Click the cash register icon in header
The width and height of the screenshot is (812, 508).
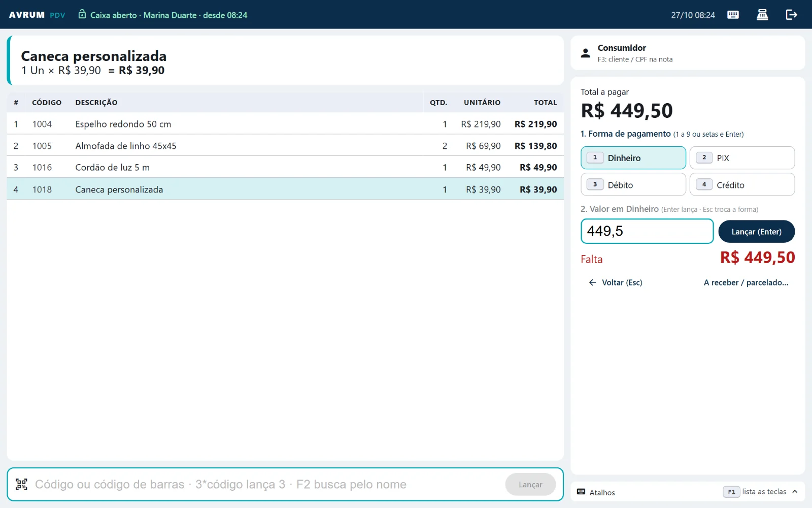[762, 15]
